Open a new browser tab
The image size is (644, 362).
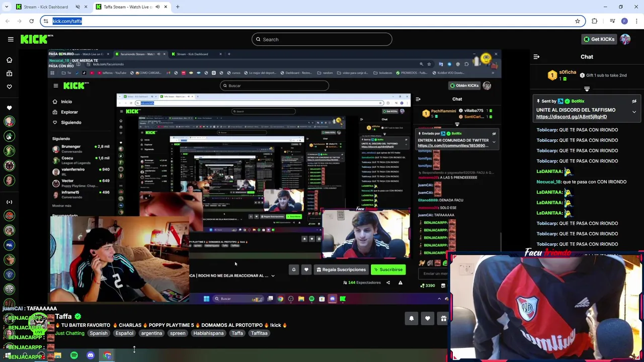tap(178, 7)
